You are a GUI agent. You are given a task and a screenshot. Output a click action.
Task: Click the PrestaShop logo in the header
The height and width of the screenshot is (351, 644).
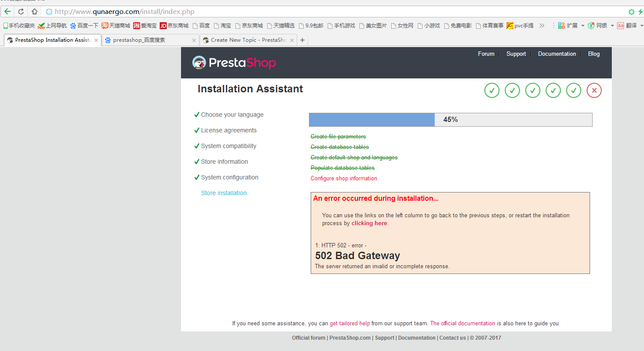click(234, 63)
